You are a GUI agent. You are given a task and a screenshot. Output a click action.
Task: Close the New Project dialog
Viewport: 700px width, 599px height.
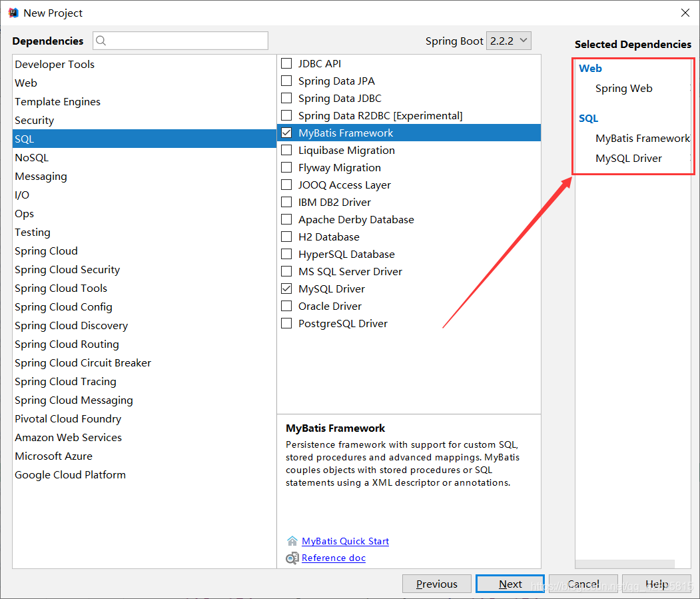click(685, 13)
